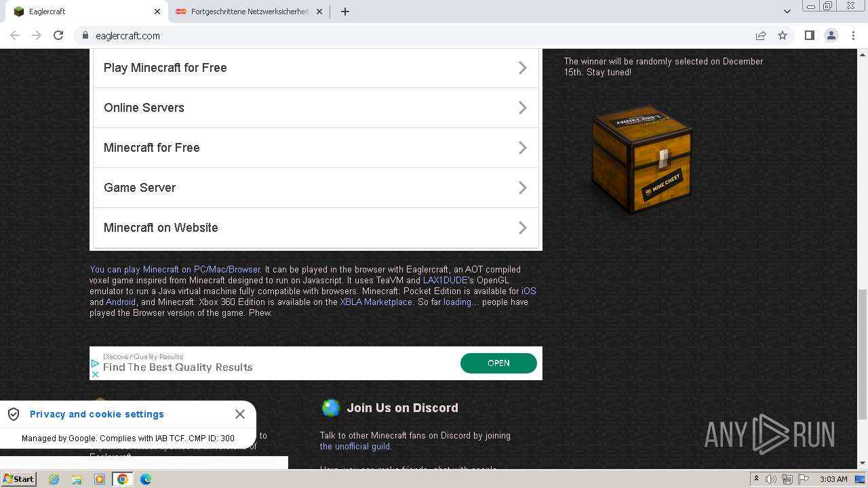Viewport: 868px width, 488px height.
Task: Follow You can play Minecraft on PC/Mac/Browser link
Action: click(175, 269)
